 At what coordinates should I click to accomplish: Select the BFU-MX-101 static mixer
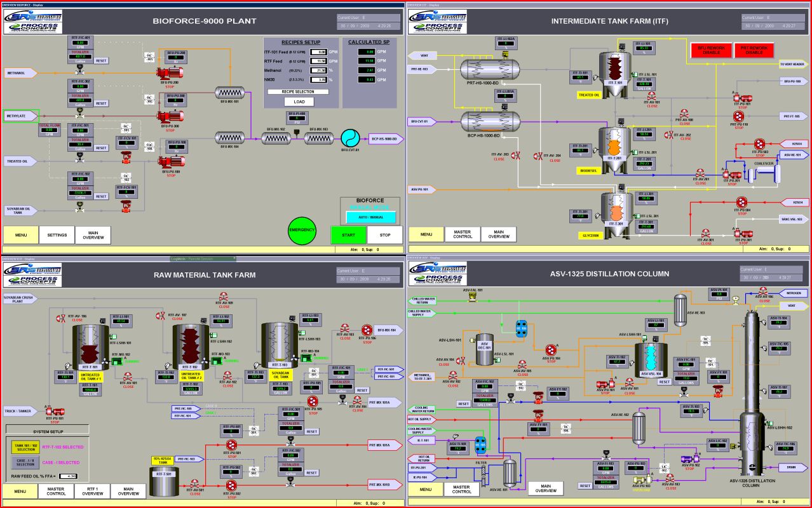tap(229, 91)
